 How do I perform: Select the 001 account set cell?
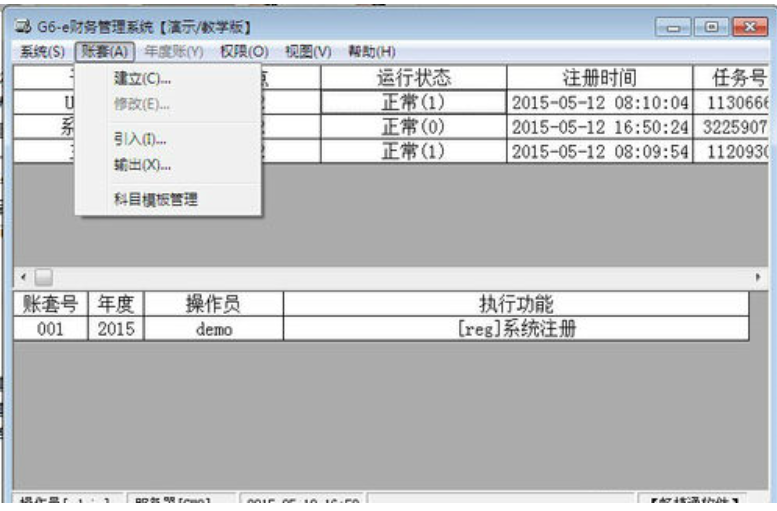[51, 329]
